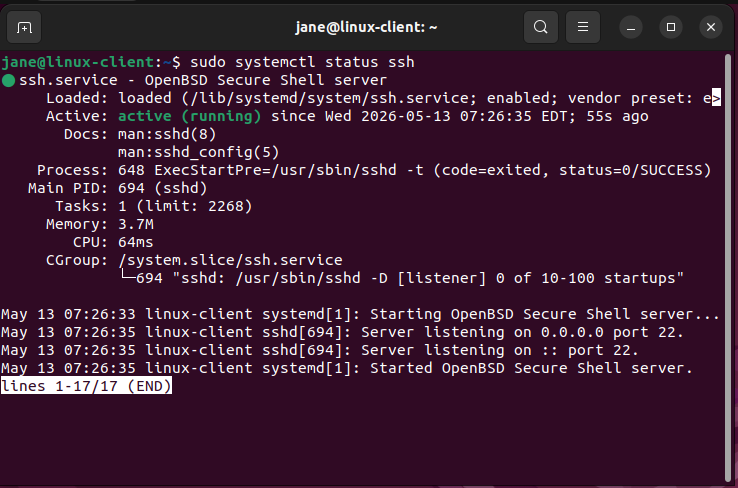Click the timestamp Wed 2026-05-13 07:26:35 EDT
Screen dimensions: 738x488
tap(446, 116)
